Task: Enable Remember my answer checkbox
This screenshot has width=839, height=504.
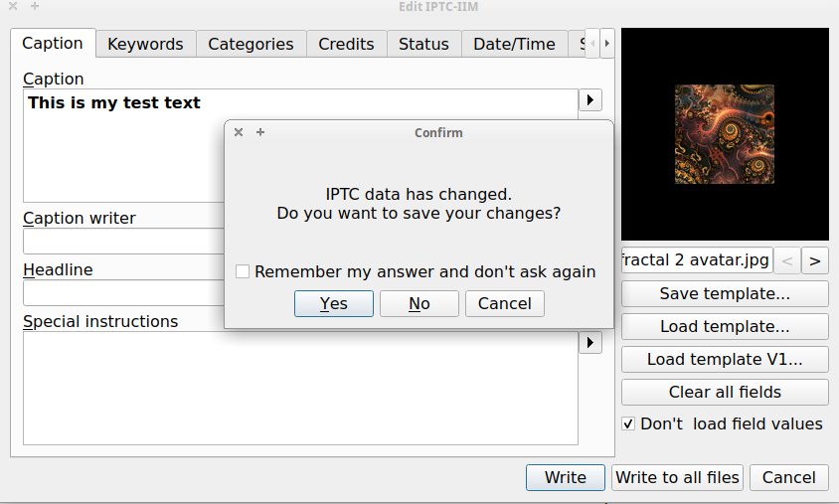Action: point(243,271)
